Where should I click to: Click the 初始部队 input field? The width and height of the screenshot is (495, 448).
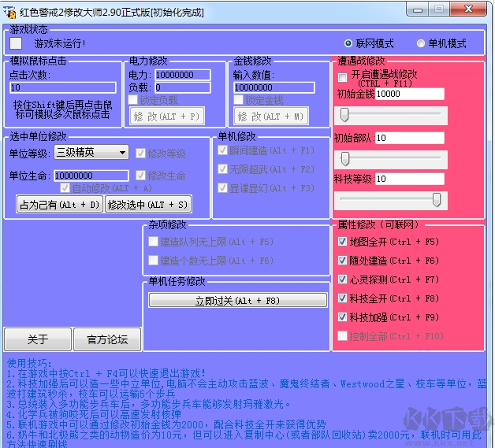pos(410,138)
